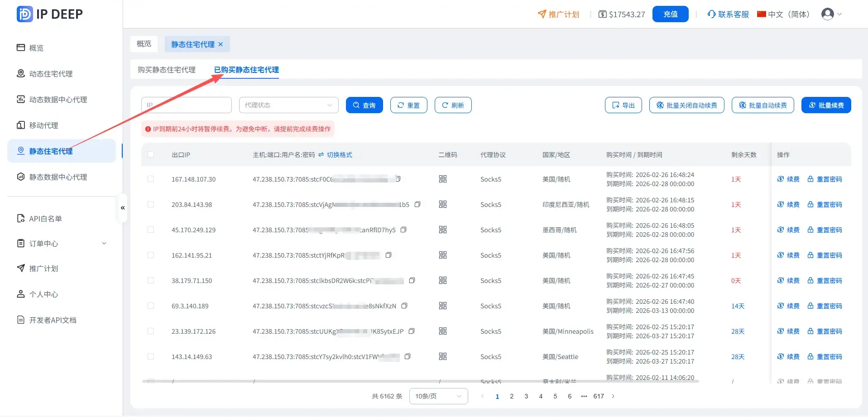Copy credentials for IP 203.84.143.98
The image size is (868, 417).
point(417,205)
